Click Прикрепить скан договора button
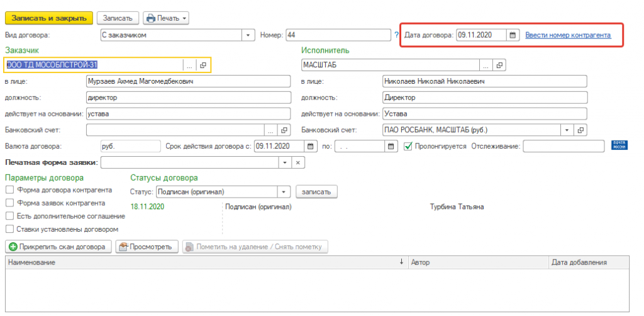644x316 pixels. pos(58,247)
